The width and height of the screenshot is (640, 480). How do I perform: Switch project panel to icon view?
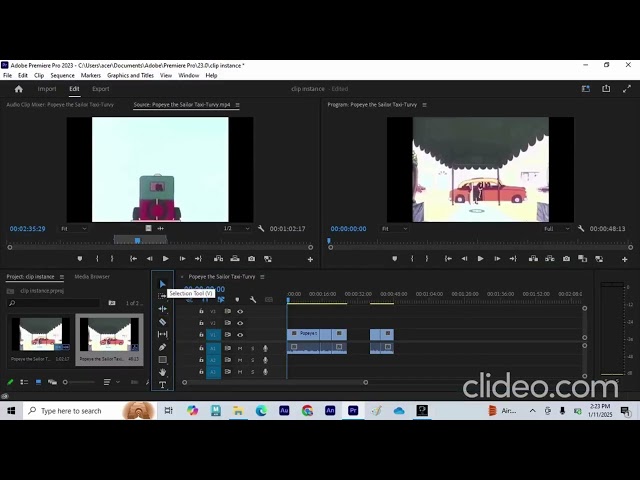[38, 382]
